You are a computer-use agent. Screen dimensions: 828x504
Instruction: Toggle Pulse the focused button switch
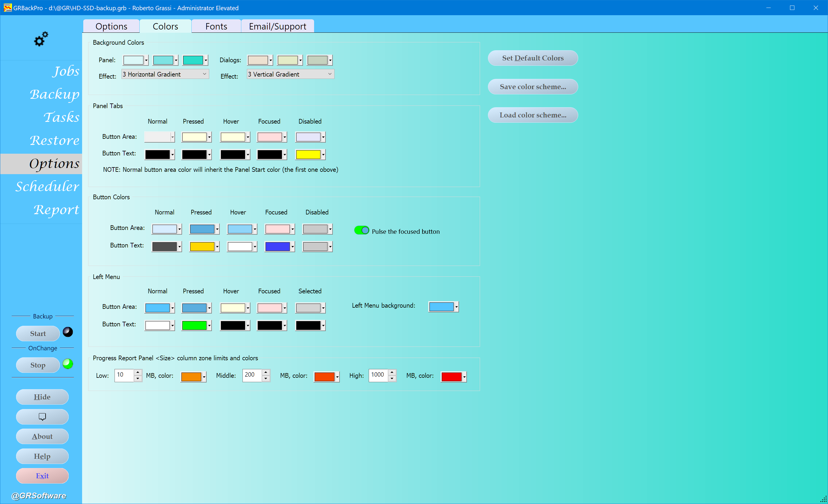point(361,231)
